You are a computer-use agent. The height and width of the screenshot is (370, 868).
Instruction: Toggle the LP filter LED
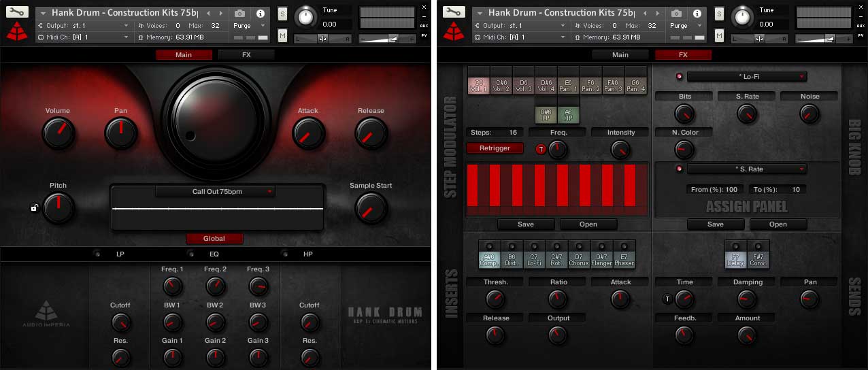pyautogui.click(x=97, y=254)
